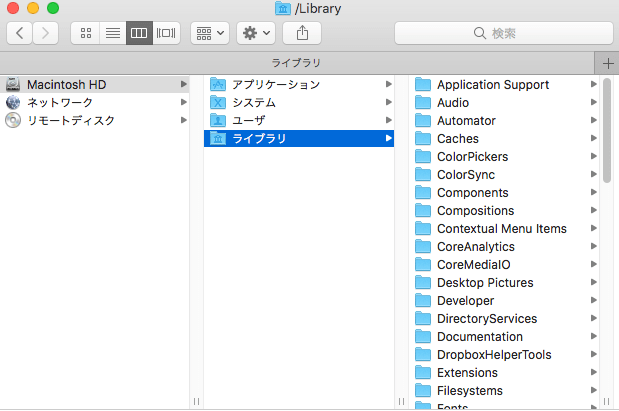Select ネットワーク globe icon

[13, 102]
